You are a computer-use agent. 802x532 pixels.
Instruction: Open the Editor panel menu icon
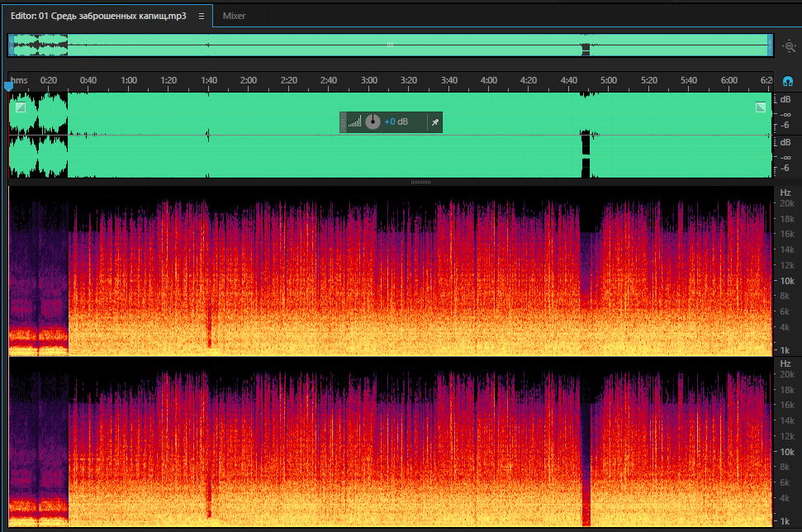click(202, 17)
